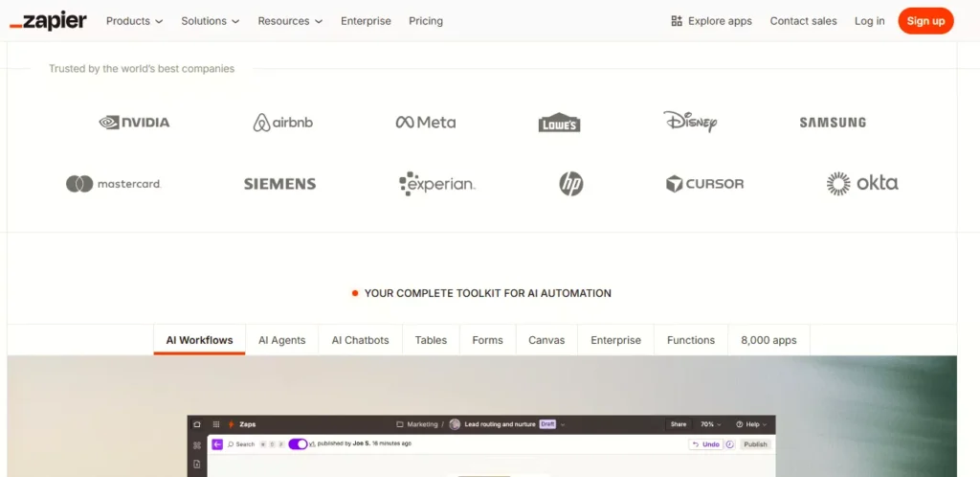Open the Explore apps link

tap(711, 21)
